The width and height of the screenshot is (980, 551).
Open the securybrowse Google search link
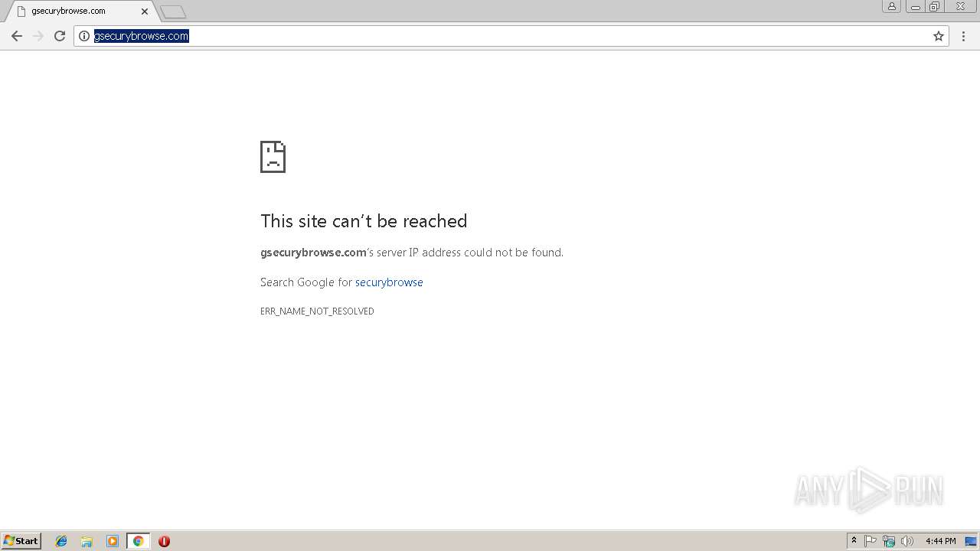click(x=389, y=282)
